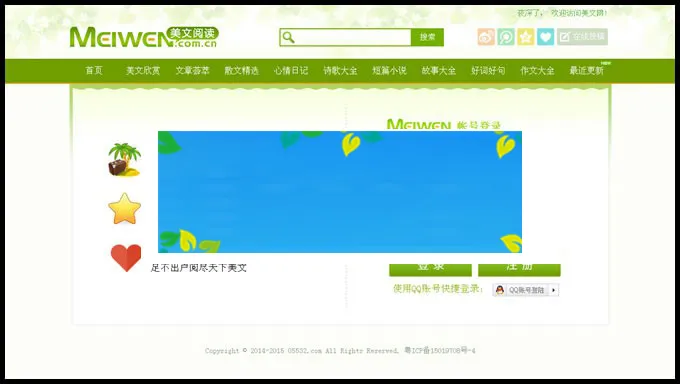Click the QQ penguin login icon
680x384 pixels.
(500, 290)
